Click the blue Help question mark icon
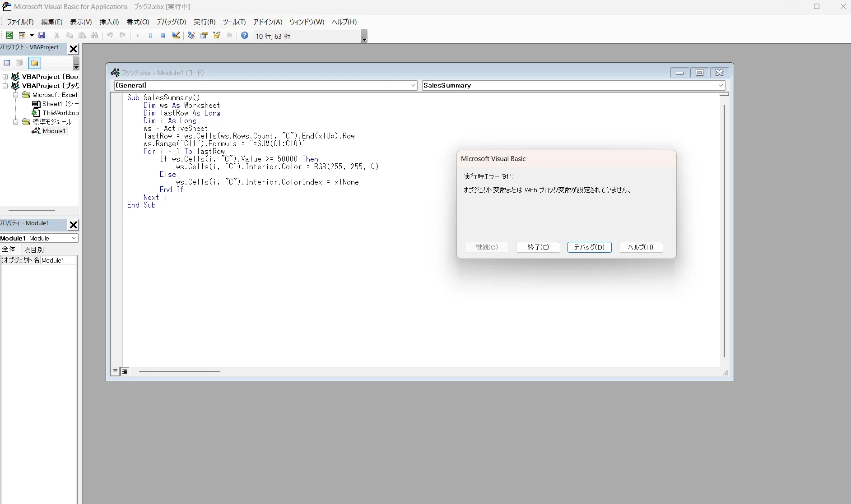The height and width of the screenshot is (504, 851). click(244, 35)
